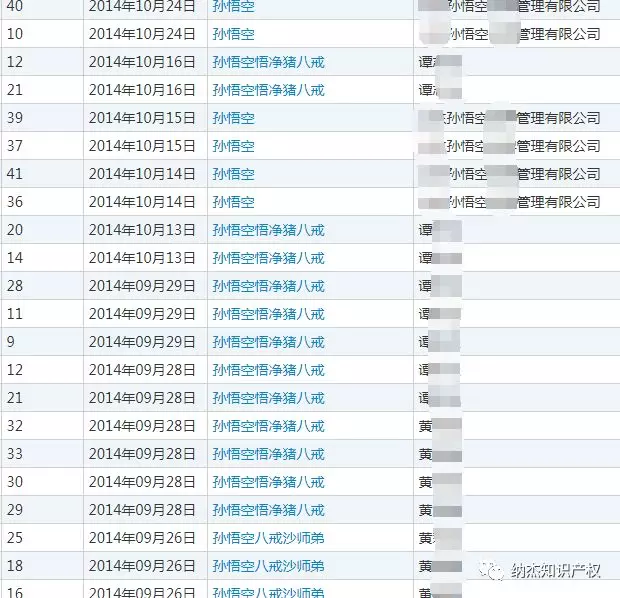Open 孙悟空悟净猪八戒 link in row number 29
The image size is (620, 598).
(268, 510)
